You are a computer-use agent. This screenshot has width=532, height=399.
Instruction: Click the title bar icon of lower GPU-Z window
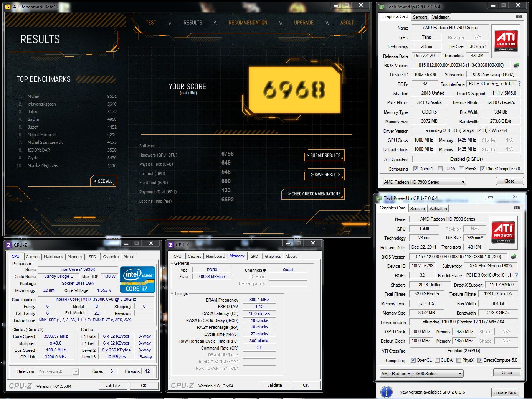pos(379,198)
